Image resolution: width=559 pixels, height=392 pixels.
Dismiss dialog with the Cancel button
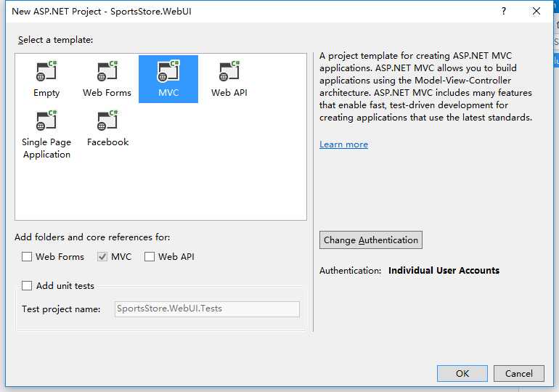click(x=519, y=373)
